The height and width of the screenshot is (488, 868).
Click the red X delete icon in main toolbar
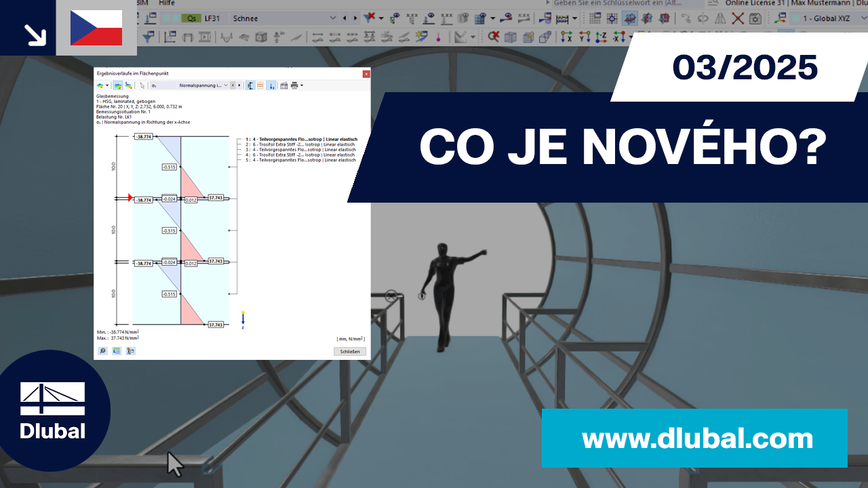coord(738,18)
